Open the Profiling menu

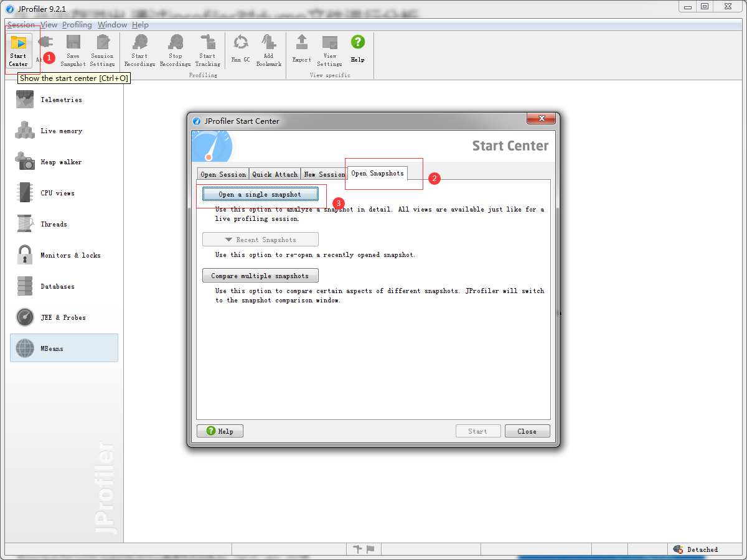point(77,25)
